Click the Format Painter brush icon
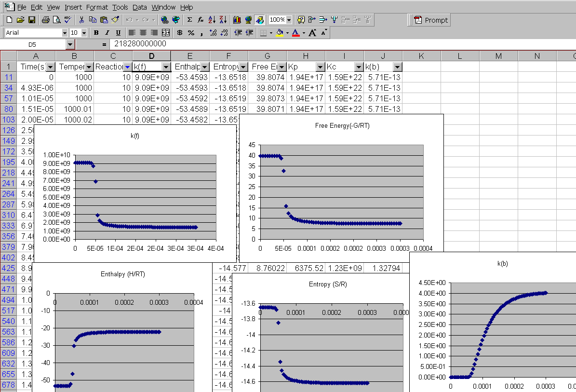 [x=115, y=20]
